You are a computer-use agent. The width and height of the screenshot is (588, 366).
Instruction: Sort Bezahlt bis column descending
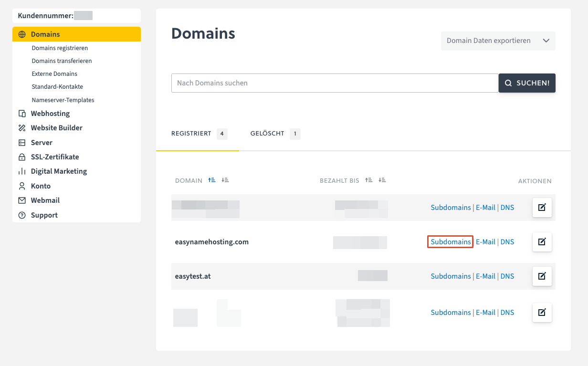[382, 180]
